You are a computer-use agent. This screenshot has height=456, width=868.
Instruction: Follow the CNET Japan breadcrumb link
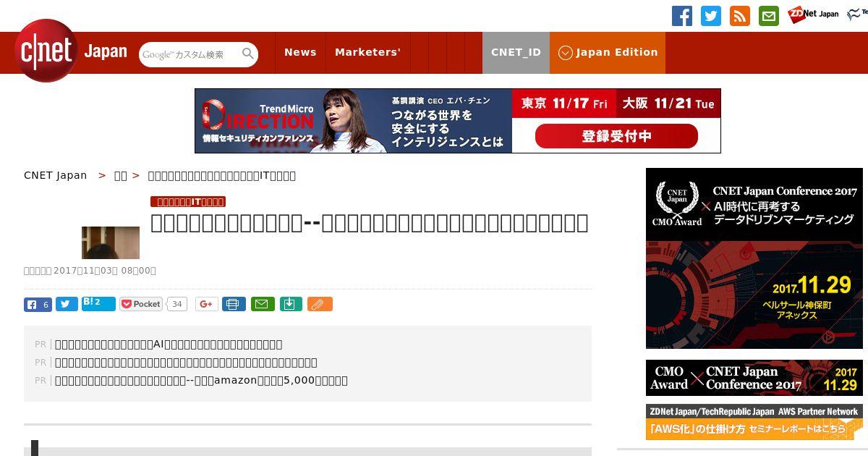click(56, 175)
